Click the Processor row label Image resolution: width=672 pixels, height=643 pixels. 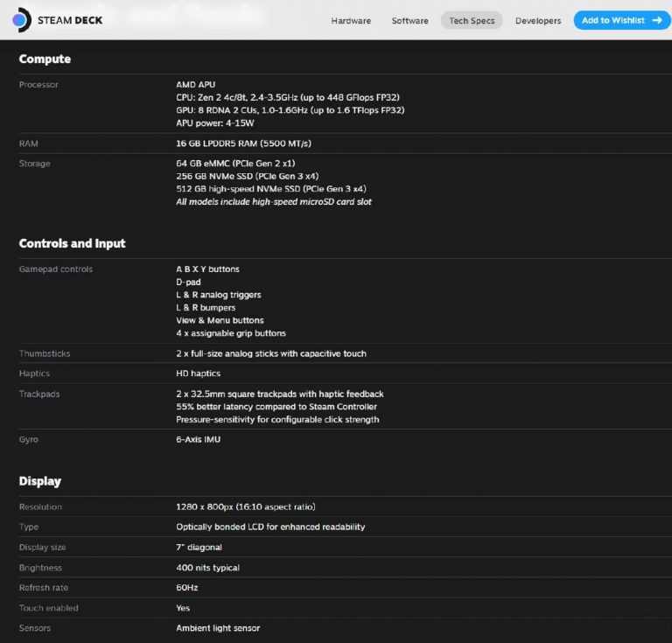pos(38,85)
